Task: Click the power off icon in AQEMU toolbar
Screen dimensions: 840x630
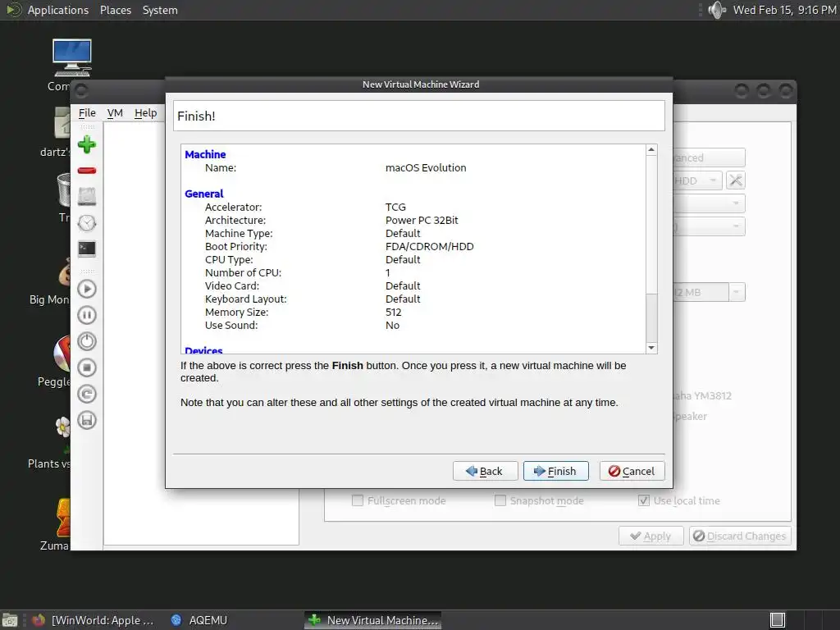Action: (x=87, y=341)
